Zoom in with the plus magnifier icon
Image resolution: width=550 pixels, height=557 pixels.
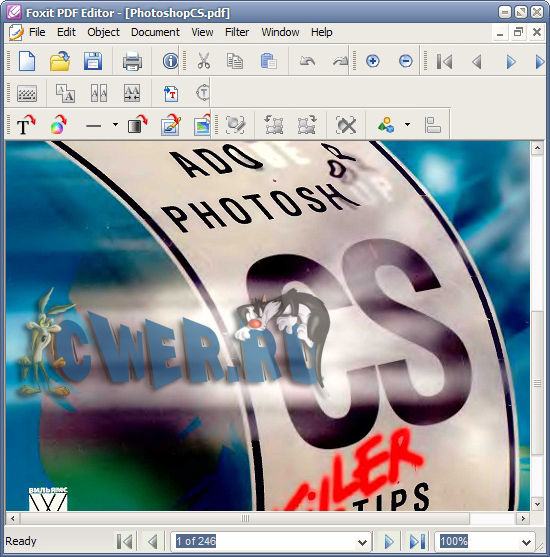(x=372, y=61)
